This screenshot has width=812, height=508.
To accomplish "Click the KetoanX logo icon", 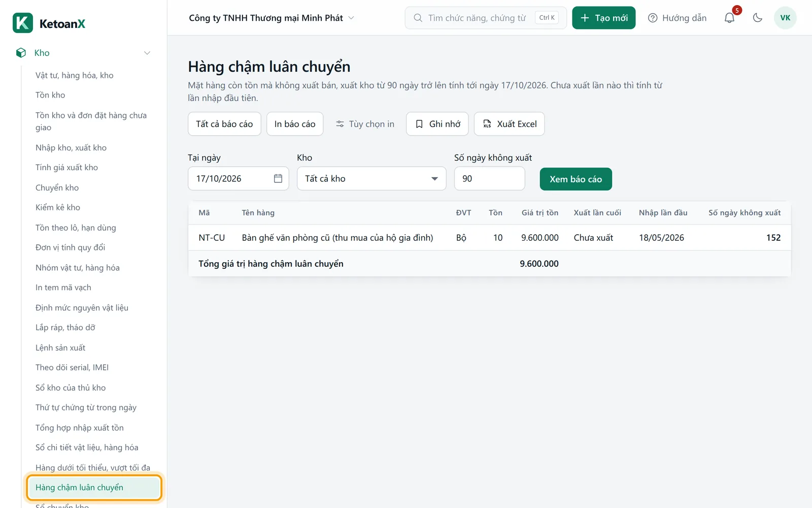I will tap(23, 23).
